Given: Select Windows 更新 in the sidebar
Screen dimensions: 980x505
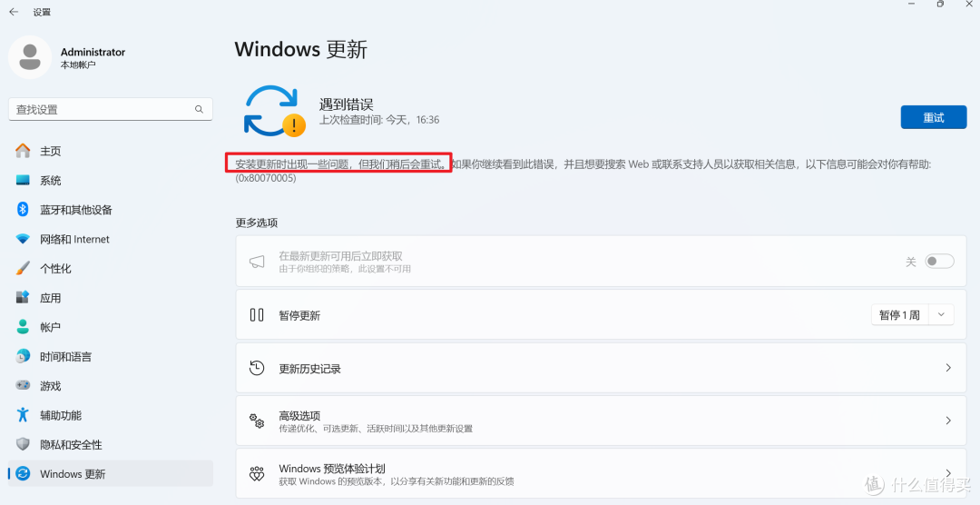Looking at the screenshot, I should [x=111, y=474].
